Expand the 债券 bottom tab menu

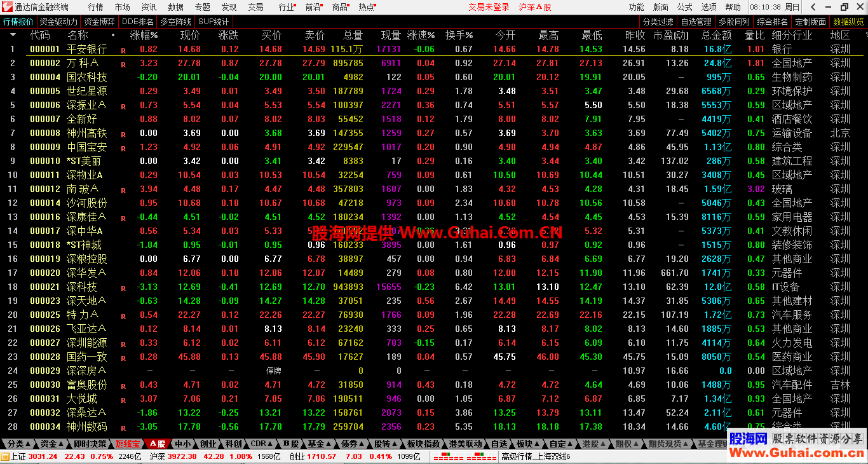coord(353,444)
